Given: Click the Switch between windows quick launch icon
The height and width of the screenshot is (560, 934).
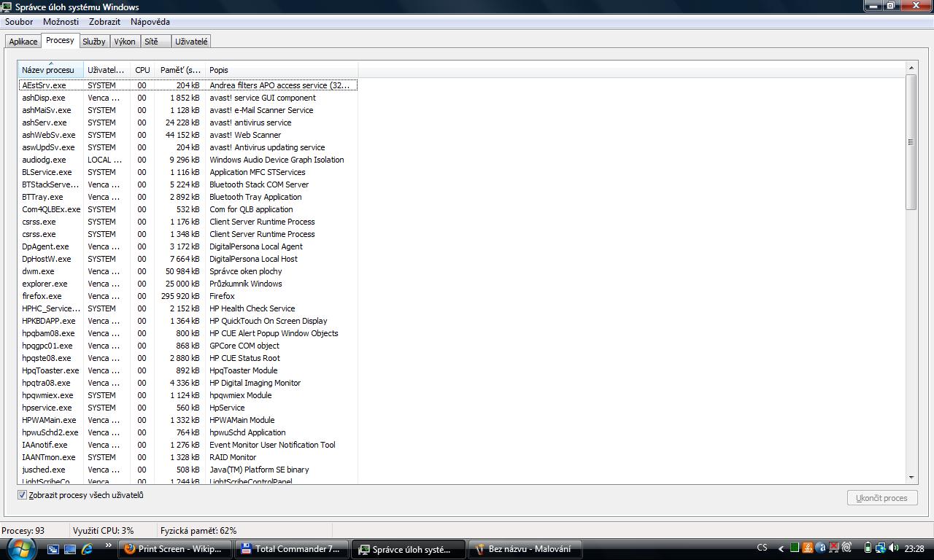Looking at the screenshot, I should coord(53,549).
